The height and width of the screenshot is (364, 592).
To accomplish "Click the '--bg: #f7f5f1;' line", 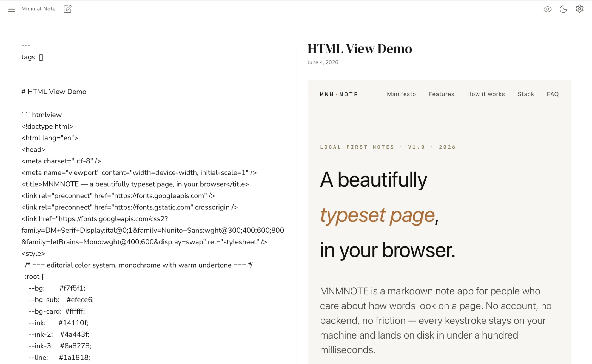I will (57, 288).
